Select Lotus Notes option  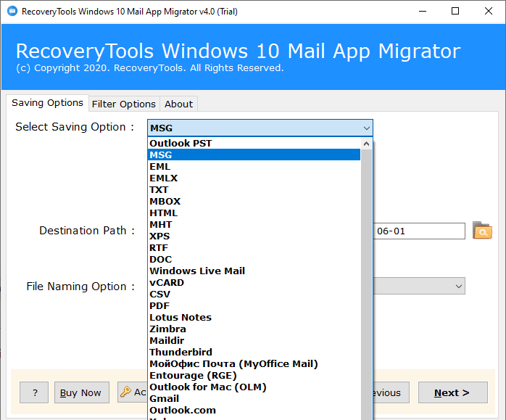254,317
